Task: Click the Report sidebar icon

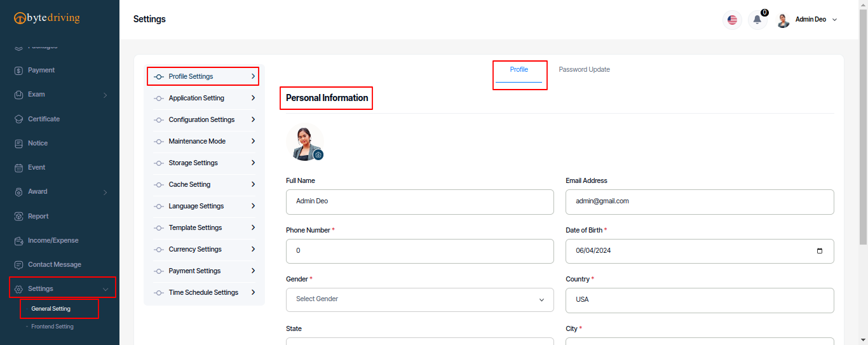Action: (x=19, y=217)
